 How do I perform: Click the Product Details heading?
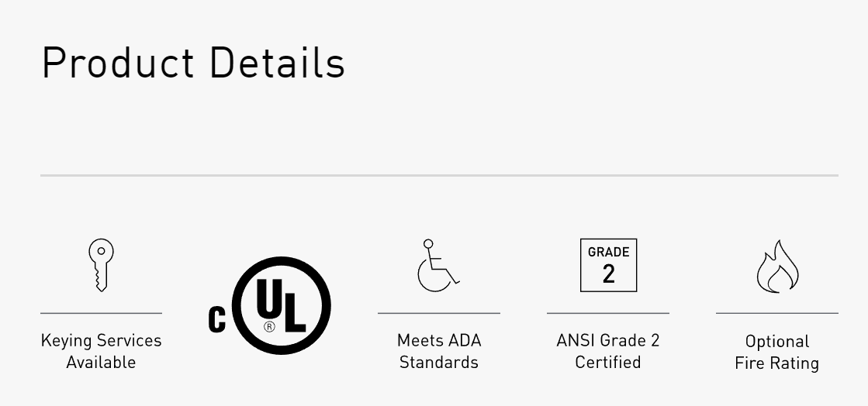tap(193, 63)
